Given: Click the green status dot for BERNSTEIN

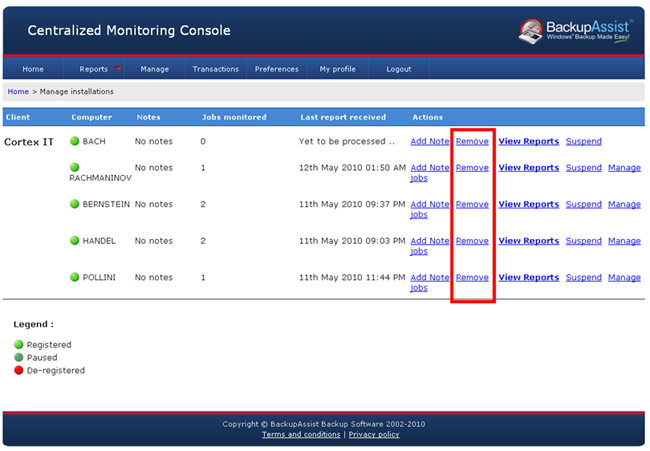Looking at the screenshot, I should (75, 204).
